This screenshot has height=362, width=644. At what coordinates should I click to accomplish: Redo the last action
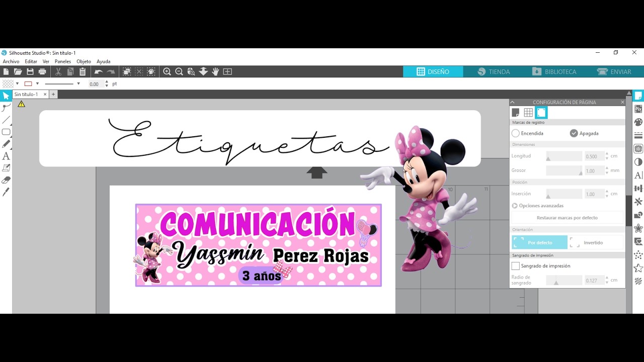[x=111, y=72]
